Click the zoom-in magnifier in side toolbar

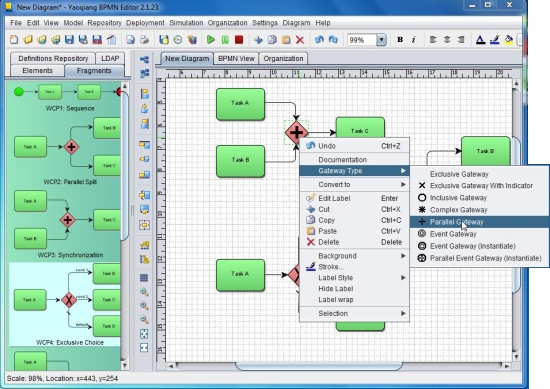144,292
